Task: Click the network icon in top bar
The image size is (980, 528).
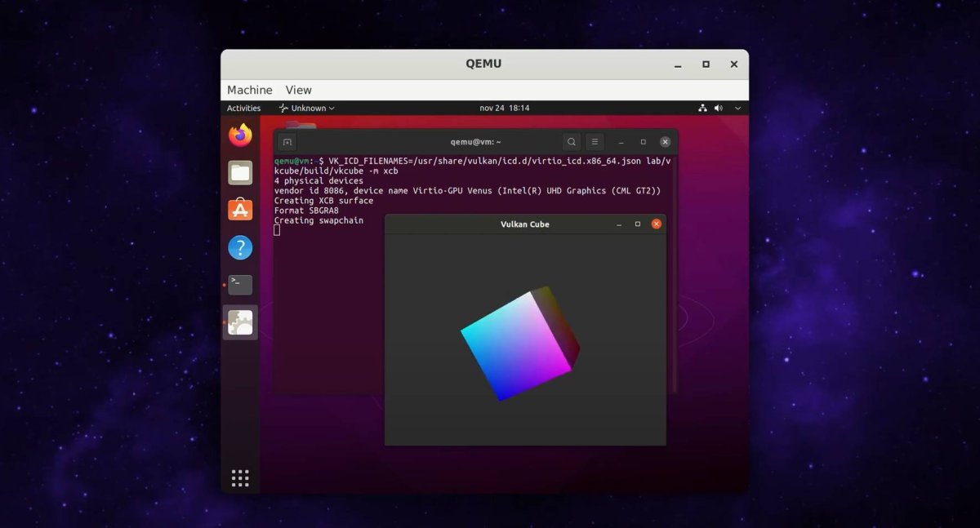Action: click(702, 109)
